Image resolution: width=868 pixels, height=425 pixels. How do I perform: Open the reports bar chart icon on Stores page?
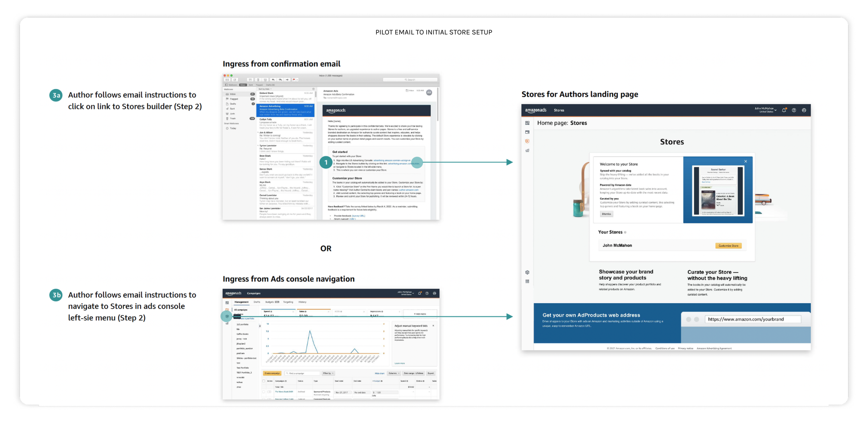[527, 150]
